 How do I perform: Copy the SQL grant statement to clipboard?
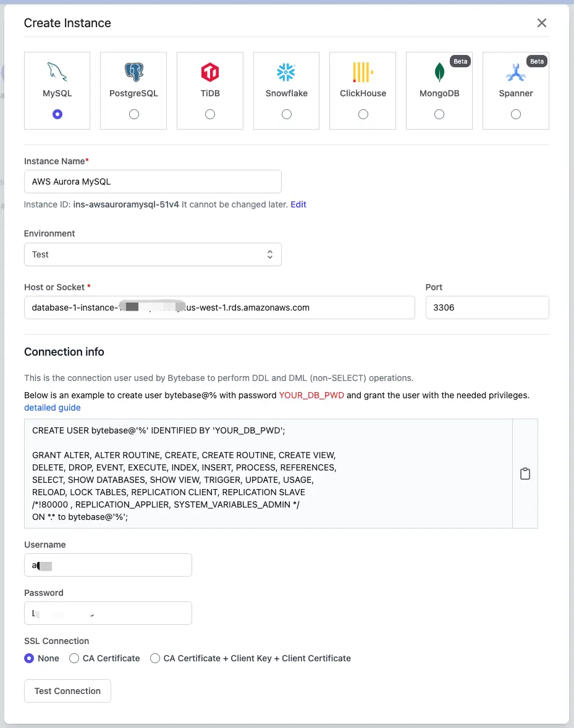click(525, 474)
